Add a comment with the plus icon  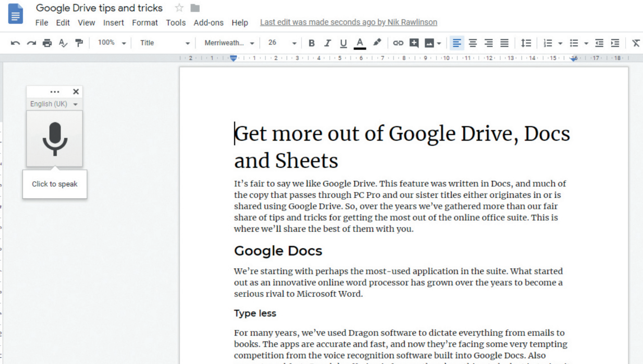(414, 43)
